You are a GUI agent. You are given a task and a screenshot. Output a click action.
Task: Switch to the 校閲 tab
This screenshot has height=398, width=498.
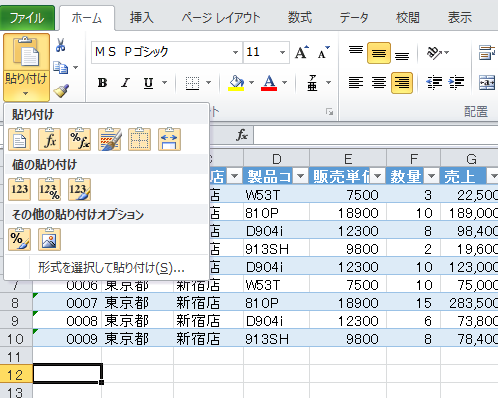[408, 18]
